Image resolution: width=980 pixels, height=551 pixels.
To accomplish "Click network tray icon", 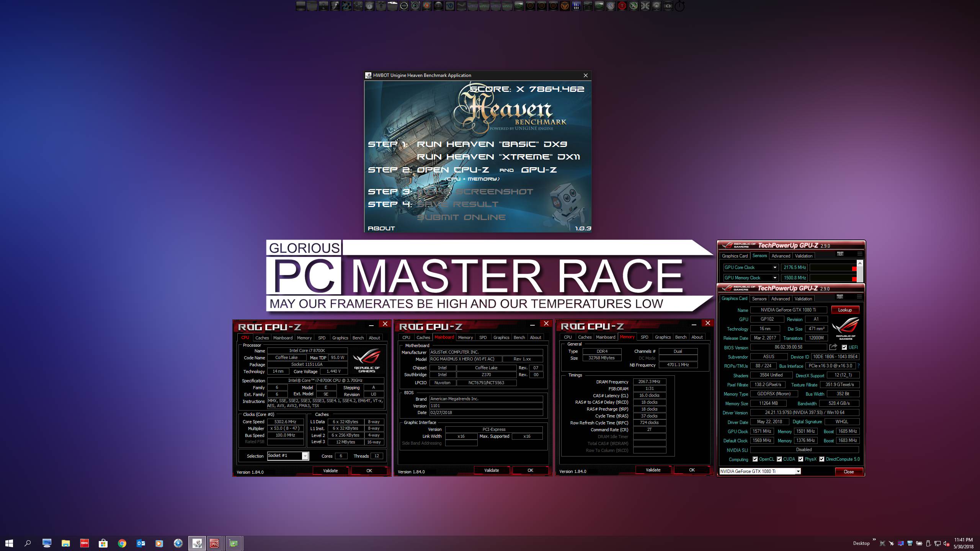I will pos(937,543).
